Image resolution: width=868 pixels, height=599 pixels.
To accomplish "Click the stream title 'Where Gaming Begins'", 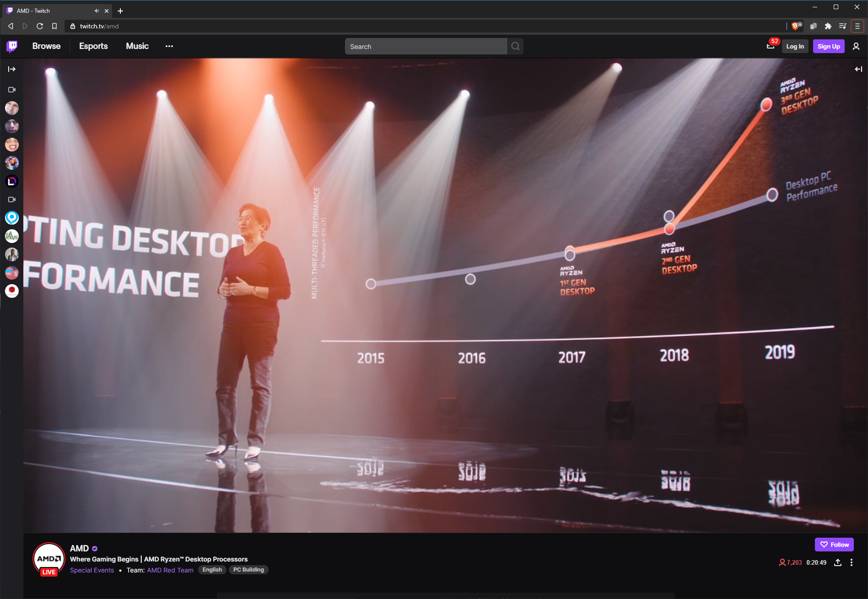I will point(159,559).
